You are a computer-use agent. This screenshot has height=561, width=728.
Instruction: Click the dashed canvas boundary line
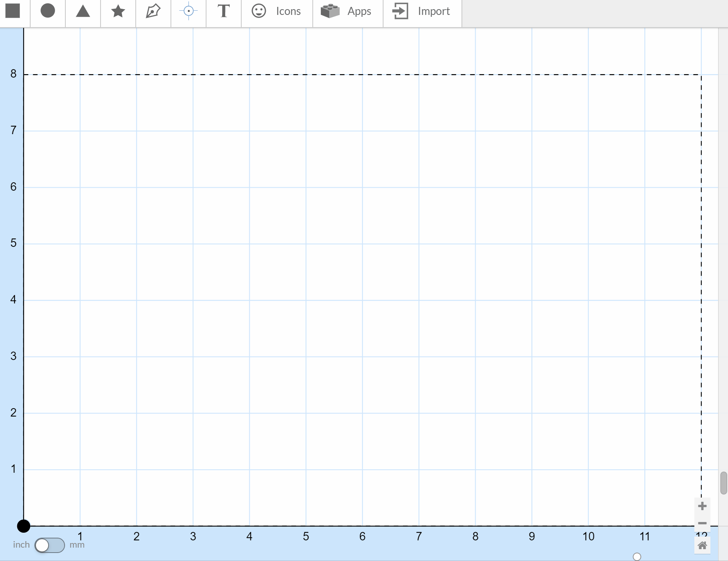344,74
